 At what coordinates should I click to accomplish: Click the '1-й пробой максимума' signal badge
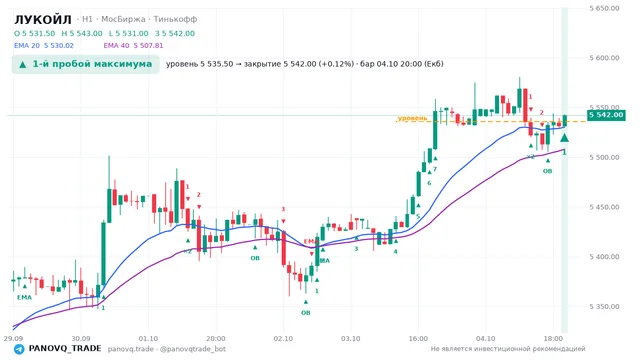click(85, 64)
